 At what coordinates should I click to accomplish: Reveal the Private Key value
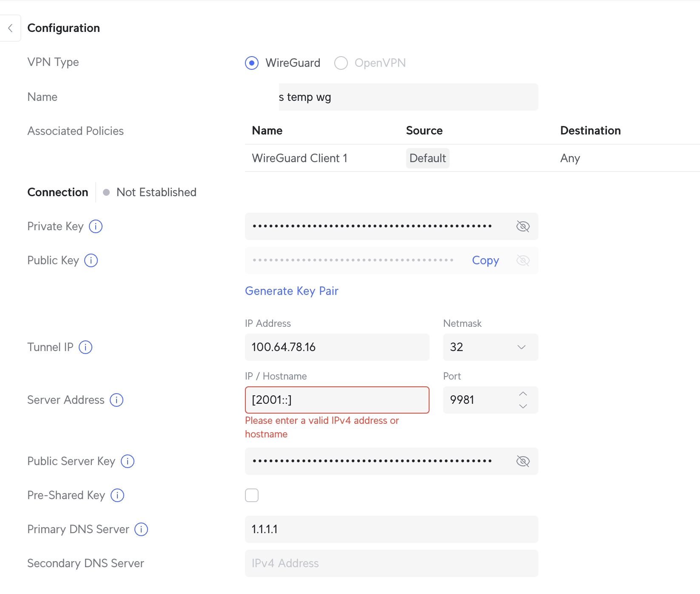tap(523, 226)
